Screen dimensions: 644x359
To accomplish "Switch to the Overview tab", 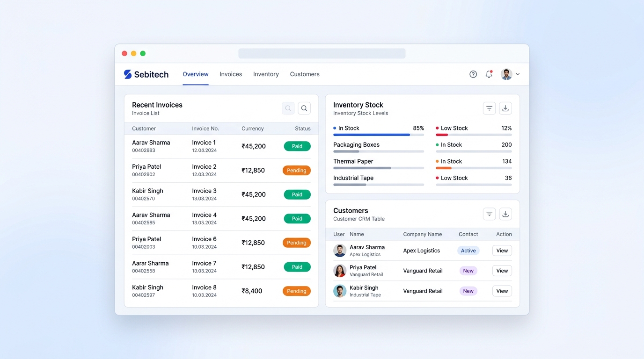I will 196,74.
